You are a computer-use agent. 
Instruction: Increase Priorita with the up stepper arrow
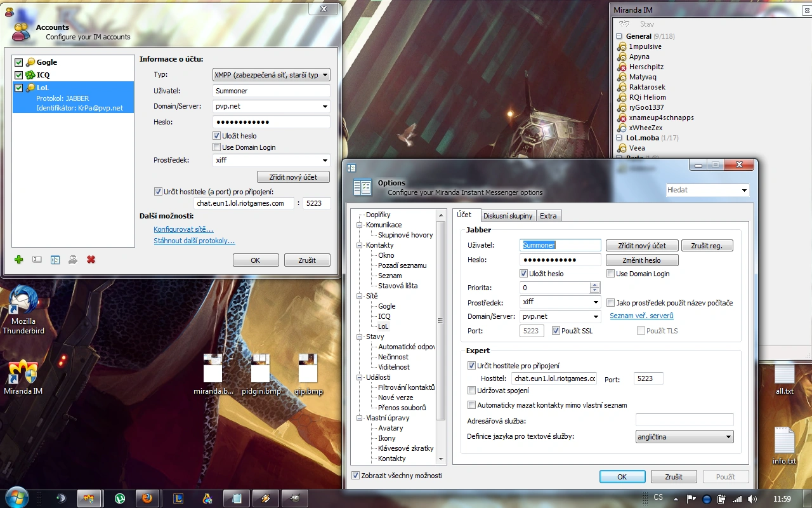594,284
